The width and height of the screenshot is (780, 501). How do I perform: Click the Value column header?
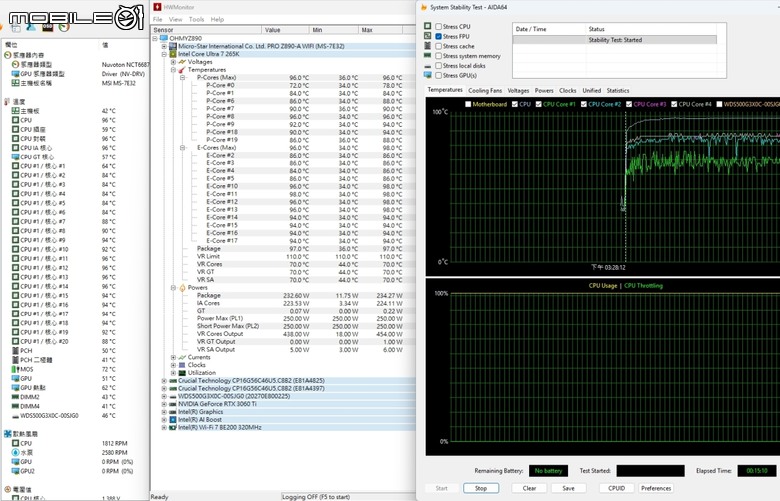pyautogui.click(x=286, y=30)
